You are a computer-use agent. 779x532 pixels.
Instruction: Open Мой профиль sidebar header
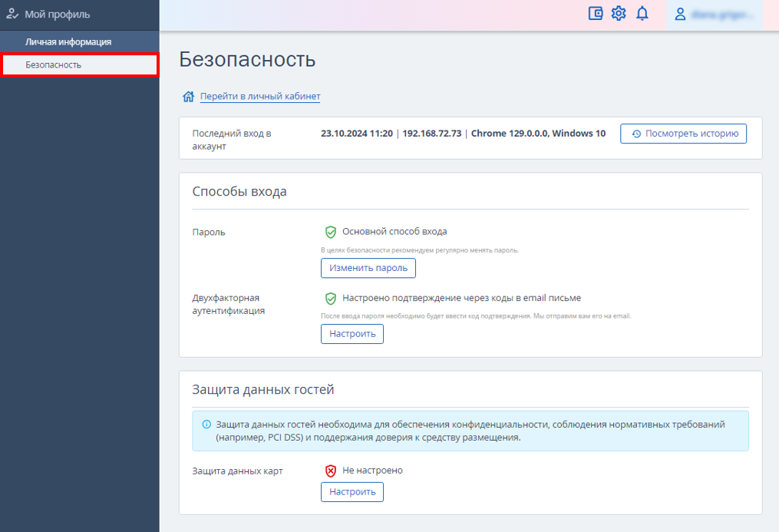click(80, 15)
